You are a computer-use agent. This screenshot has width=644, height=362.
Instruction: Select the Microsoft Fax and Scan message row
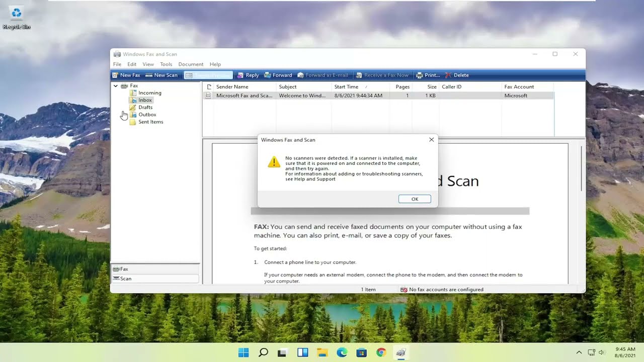tap(378, 96)
